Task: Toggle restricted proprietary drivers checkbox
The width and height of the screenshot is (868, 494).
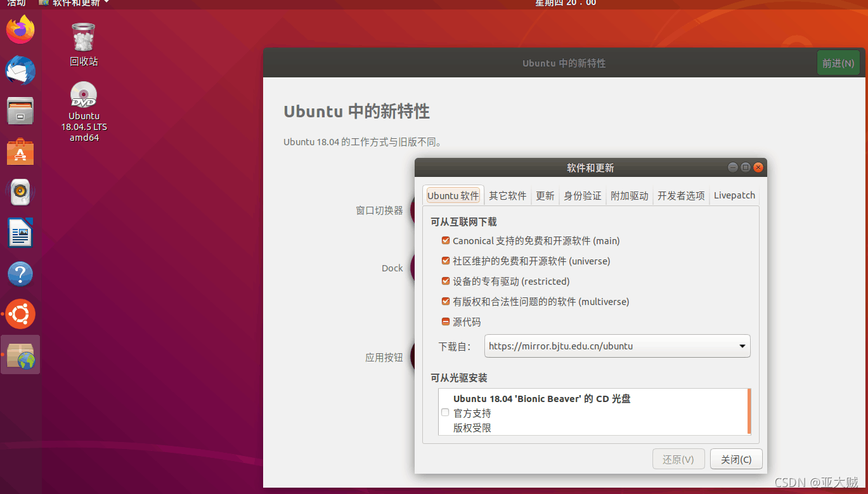Action: 446,282
